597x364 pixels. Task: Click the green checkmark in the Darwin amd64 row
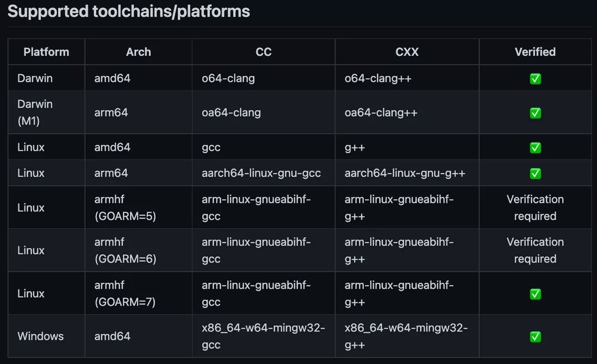(x=535, y=78)
